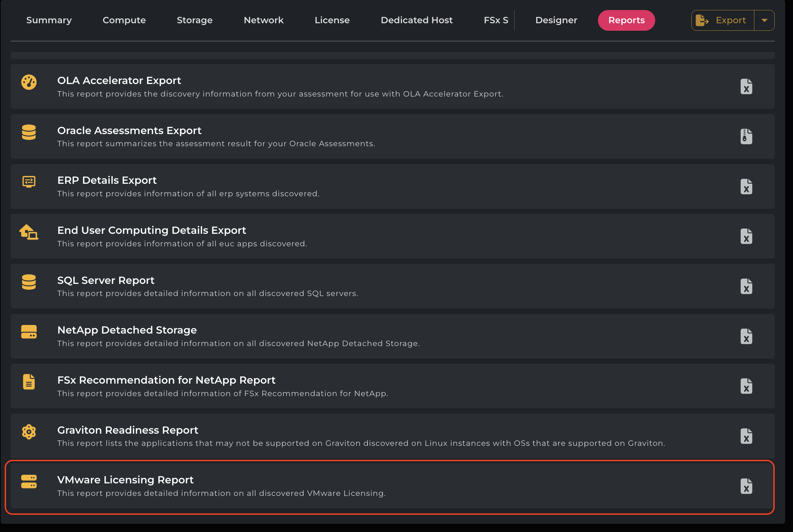Download the OLA Accelerator Export Excel file

tap(746, 87)
